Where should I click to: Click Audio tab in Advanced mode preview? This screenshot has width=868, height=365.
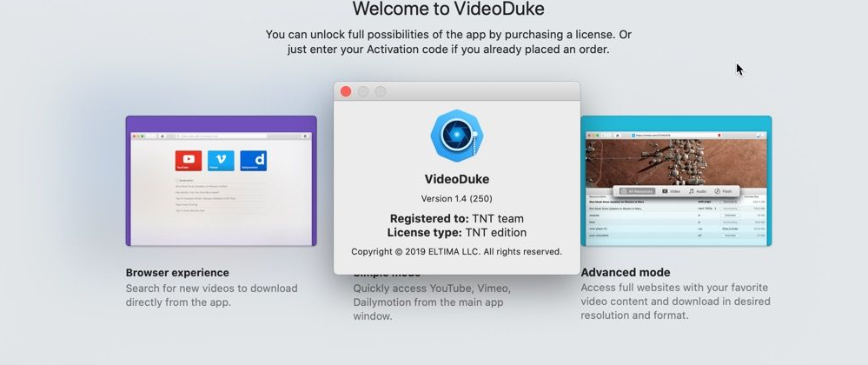click(698, 191)
